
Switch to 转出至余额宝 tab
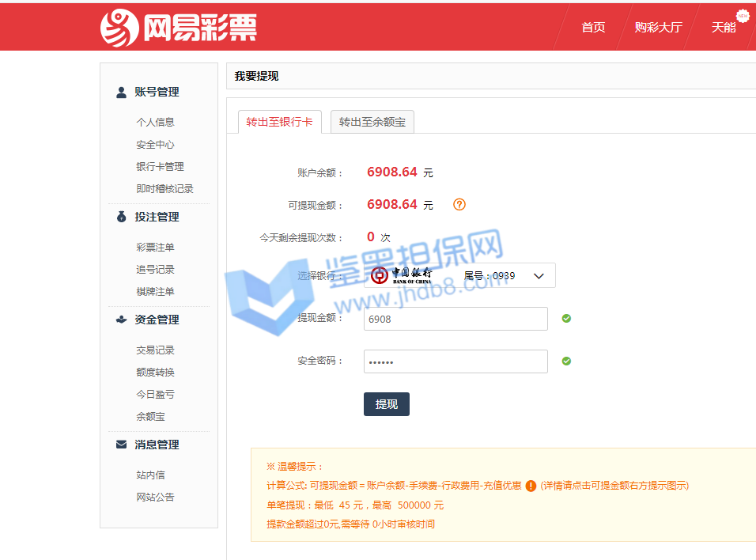372,122
